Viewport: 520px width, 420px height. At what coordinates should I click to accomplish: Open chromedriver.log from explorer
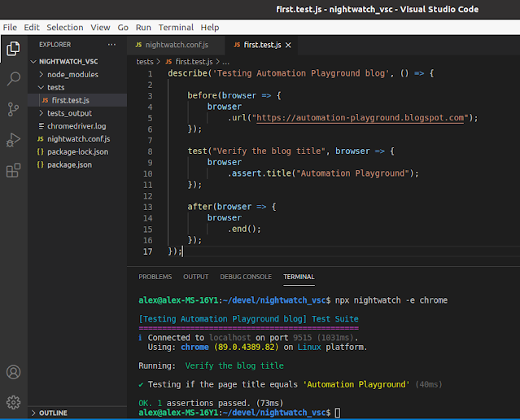coord(77,126)
